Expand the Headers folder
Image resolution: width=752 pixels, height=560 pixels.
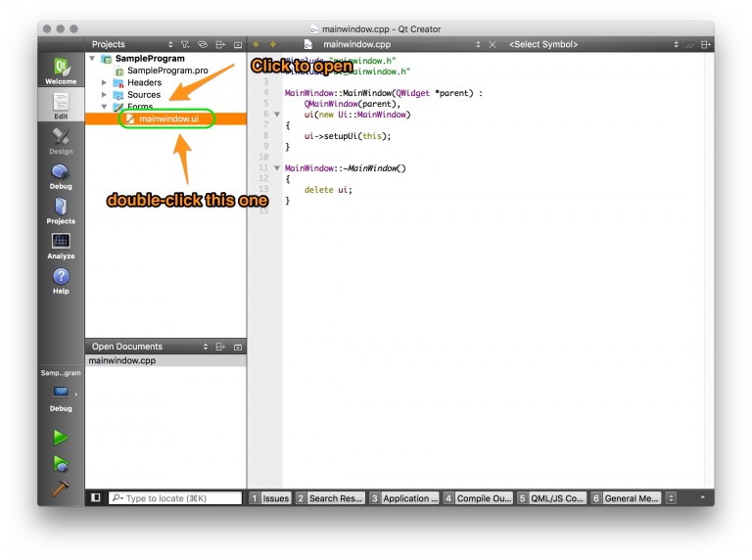click(x=104, y=82)
